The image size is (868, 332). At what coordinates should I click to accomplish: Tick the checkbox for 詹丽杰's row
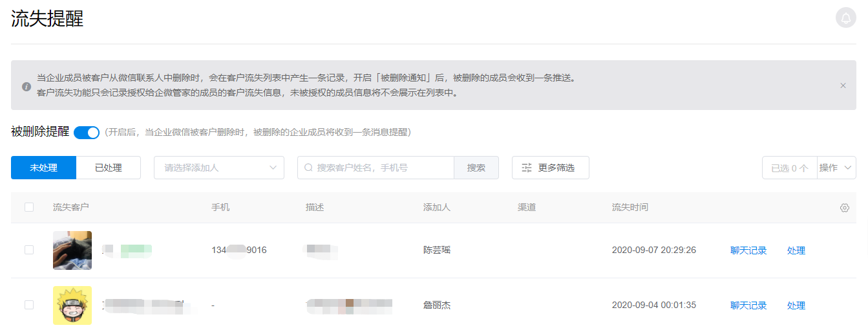29,305
